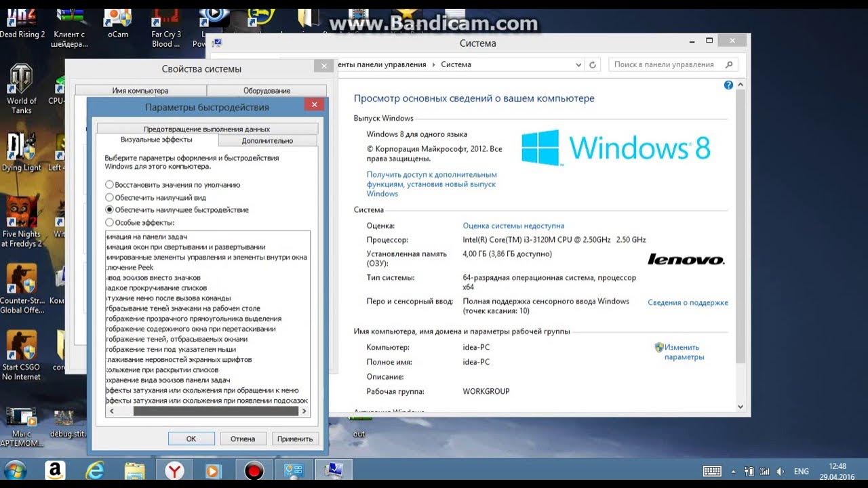Screen dimensions: 868x488
Task: Click up arrow of Система window scrollbar
Action: pyautogui.click(x=740, y=85)
